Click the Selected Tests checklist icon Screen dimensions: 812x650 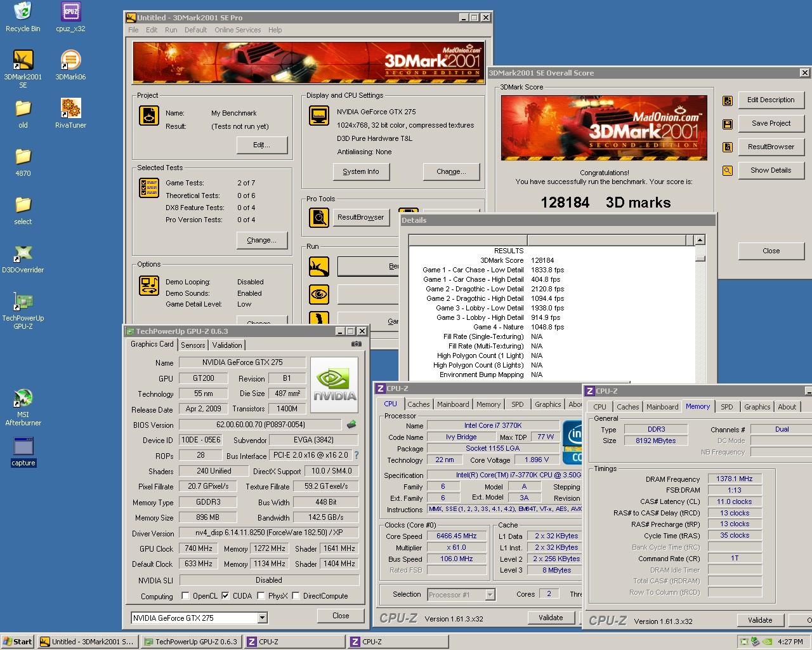(148, 188)
